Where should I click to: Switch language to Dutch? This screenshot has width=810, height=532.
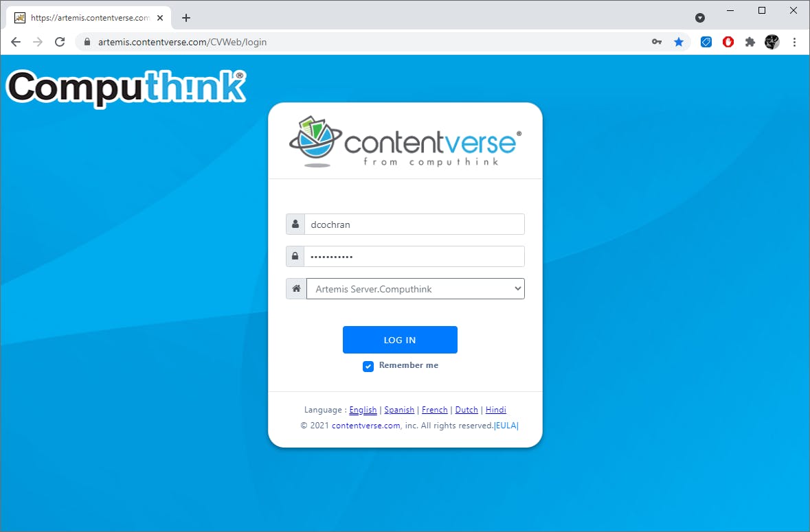pyautogui.click(x=466, y=410)
